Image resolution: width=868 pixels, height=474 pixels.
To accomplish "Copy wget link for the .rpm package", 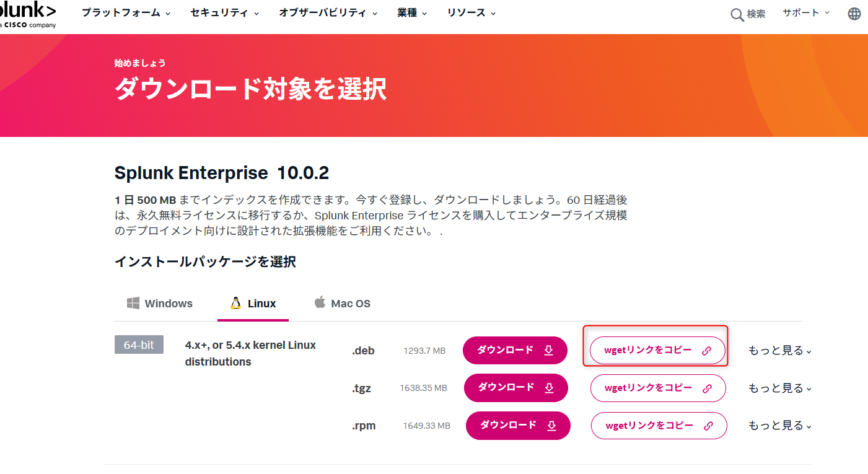I will tap(658, 426).
